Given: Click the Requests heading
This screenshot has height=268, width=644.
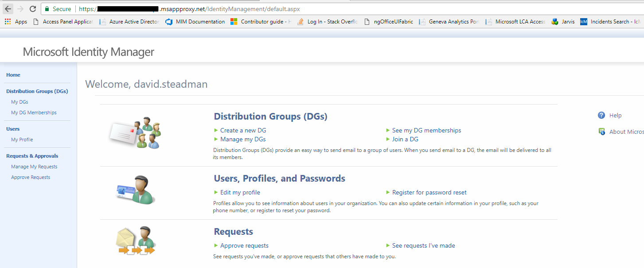Looking at the screenshot, I should 234,232.
